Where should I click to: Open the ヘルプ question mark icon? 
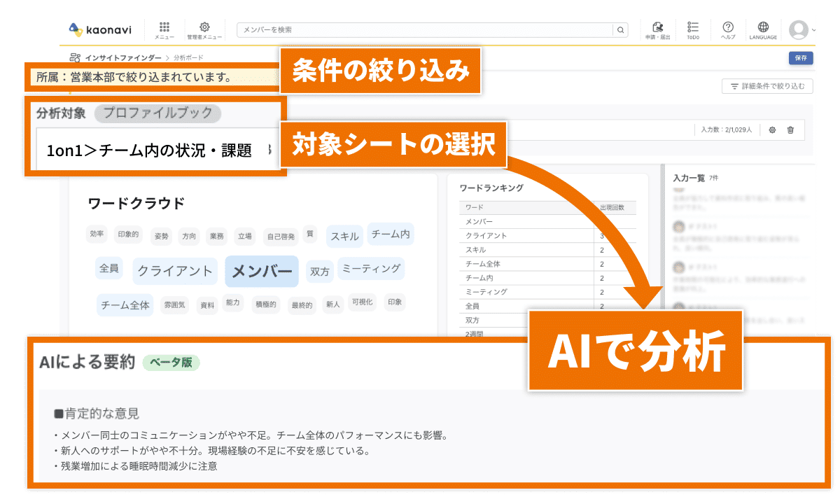pos(728,29)
